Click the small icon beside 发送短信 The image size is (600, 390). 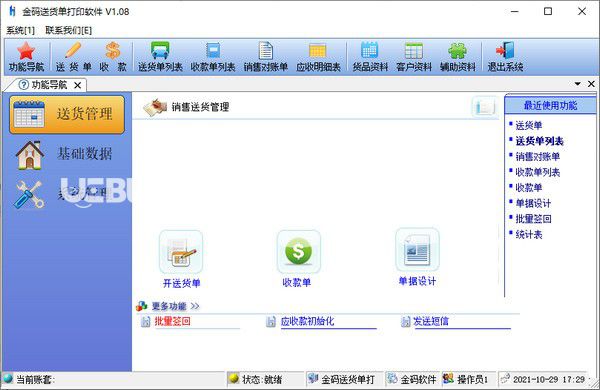point(405,321)
